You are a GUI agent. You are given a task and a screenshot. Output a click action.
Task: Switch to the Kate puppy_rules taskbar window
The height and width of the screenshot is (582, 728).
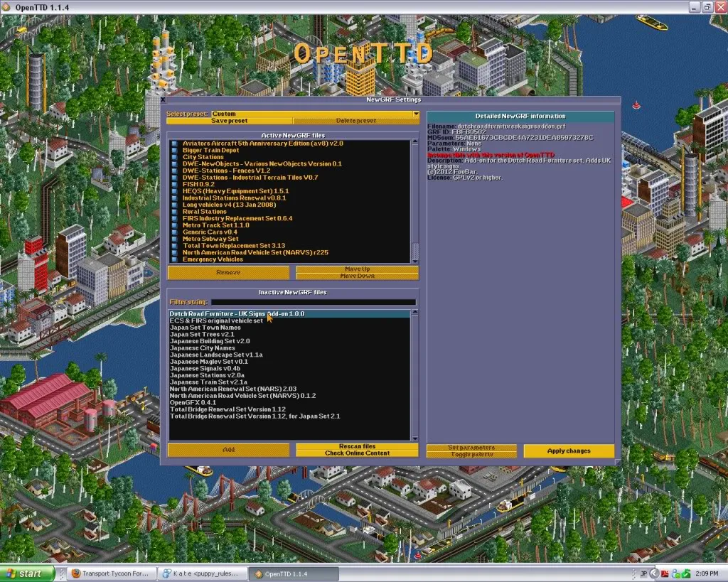201,573
